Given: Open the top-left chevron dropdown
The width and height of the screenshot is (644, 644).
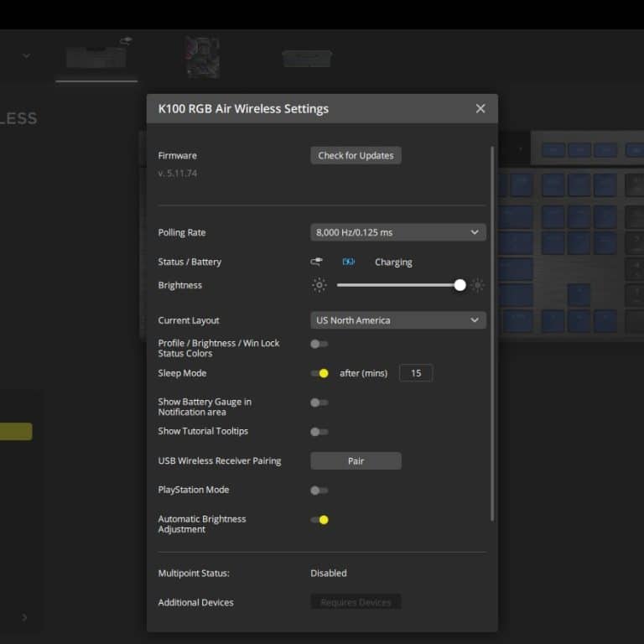Looking at the screenshot, I should tap(26, 56).
